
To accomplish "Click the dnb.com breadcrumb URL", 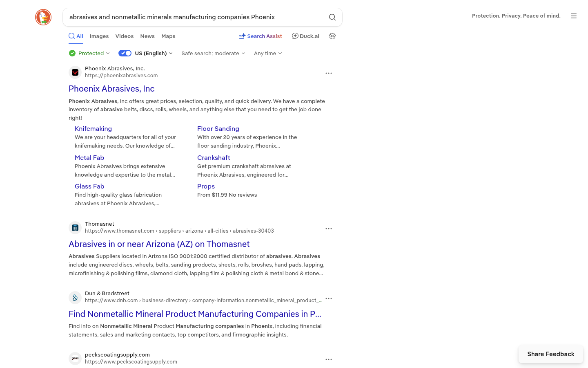I will point(204,301).
